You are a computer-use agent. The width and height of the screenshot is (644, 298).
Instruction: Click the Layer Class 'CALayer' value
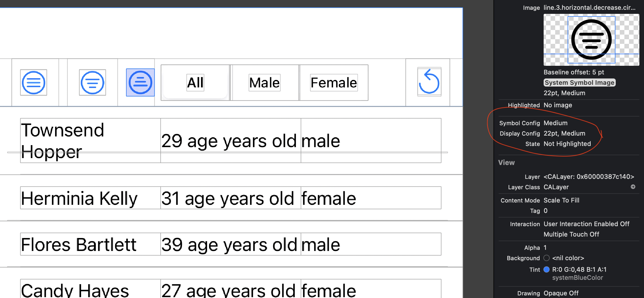[556, 187]
